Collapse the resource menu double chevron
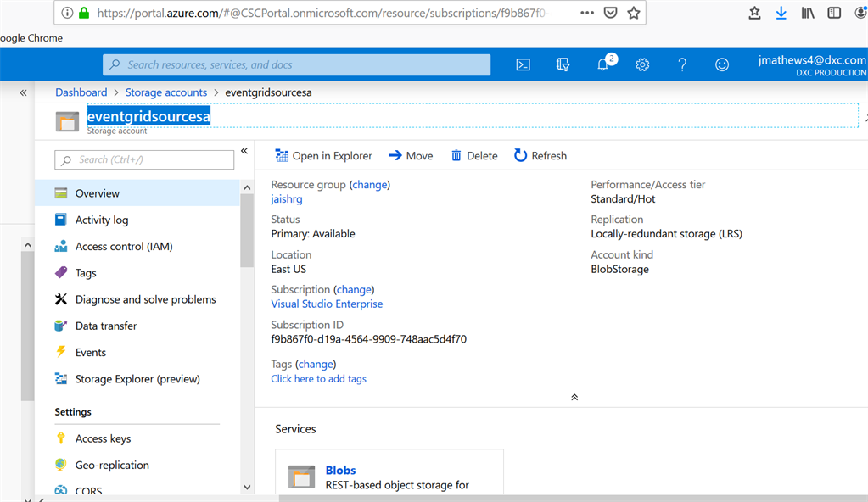Viewport: 868px width, 502px height. [244, 151]
